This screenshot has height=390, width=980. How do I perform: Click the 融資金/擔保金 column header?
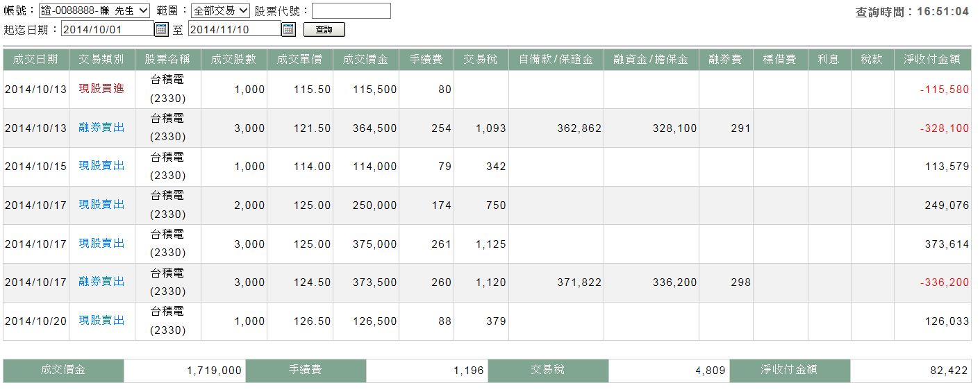coord(651,60)
